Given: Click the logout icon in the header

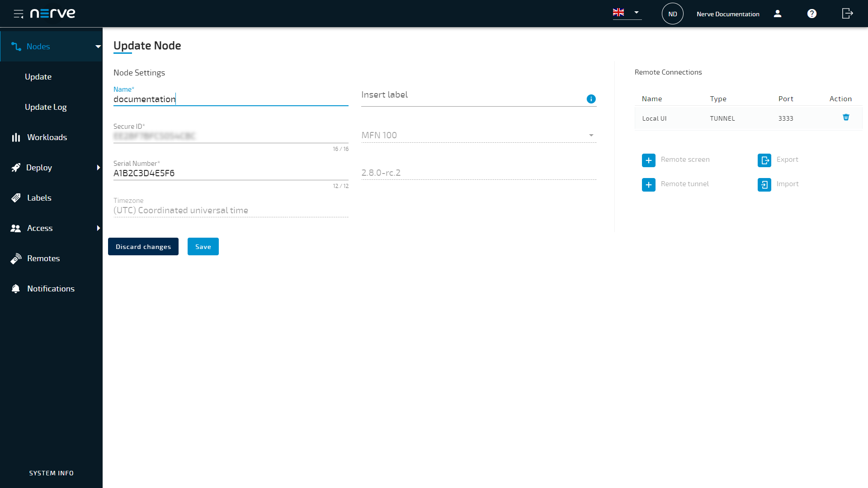Looking at the screenshot, I should tap(846, 14).
